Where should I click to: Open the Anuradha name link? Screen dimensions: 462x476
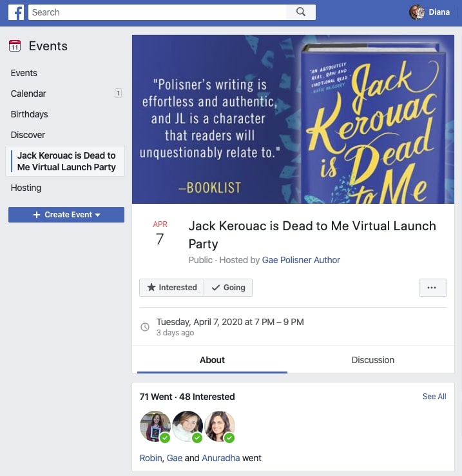click(220, 458)
